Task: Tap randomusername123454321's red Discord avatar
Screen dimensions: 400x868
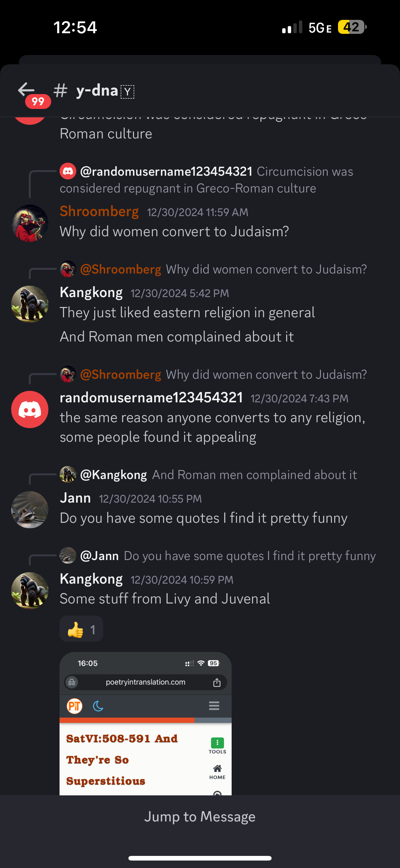Action: (x=30, y=409)
